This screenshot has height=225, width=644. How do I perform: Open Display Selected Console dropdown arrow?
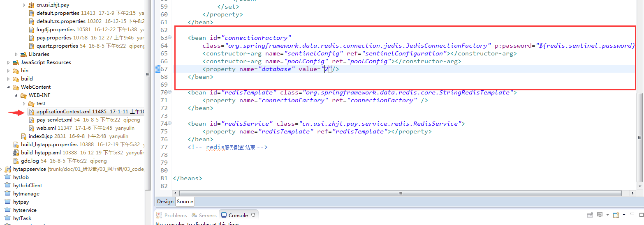607,215
